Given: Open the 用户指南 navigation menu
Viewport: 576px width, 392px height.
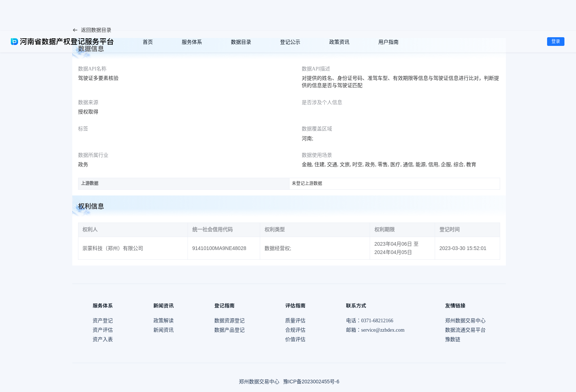Looking at the screenshot, I should (388, 42).
